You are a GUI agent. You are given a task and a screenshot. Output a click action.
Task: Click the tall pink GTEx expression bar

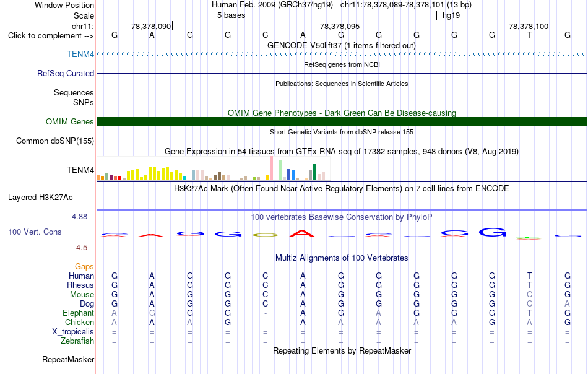272,168
